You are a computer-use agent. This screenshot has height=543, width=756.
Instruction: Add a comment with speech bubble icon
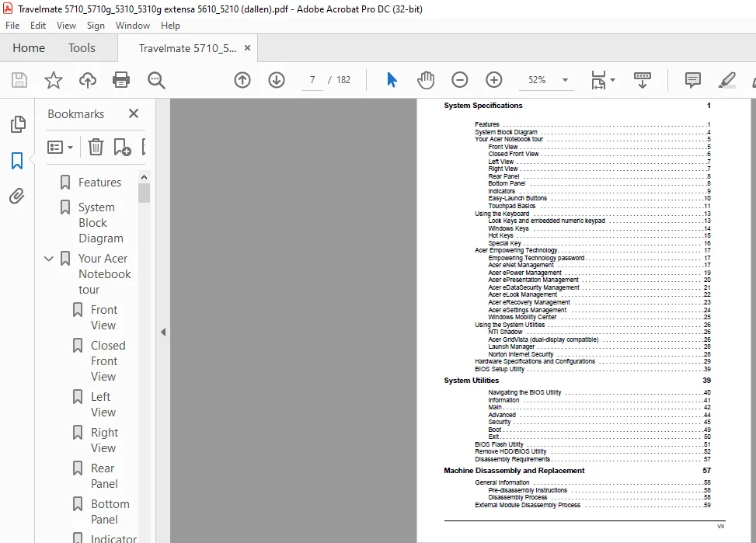click(x=693, y=80)
